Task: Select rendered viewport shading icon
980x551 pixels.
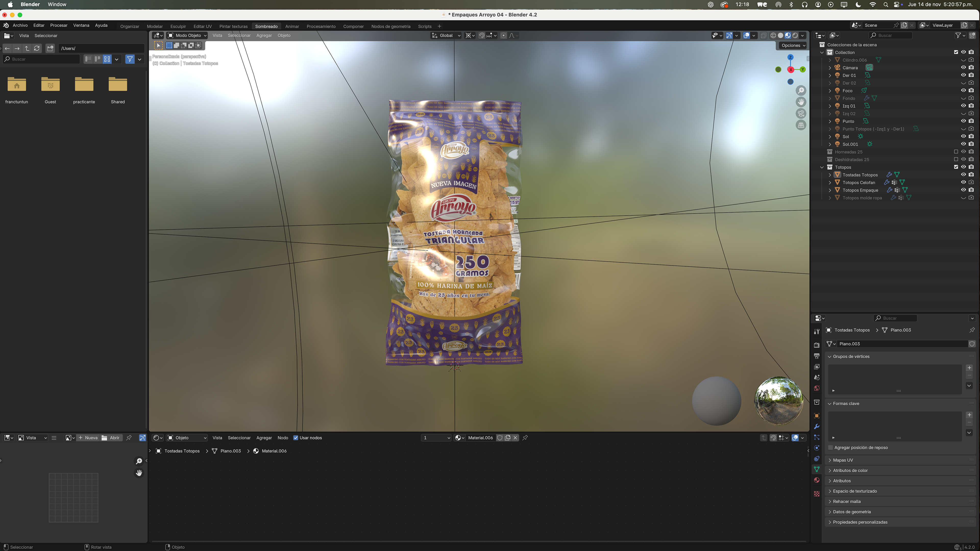Action: tap(795, 35)
